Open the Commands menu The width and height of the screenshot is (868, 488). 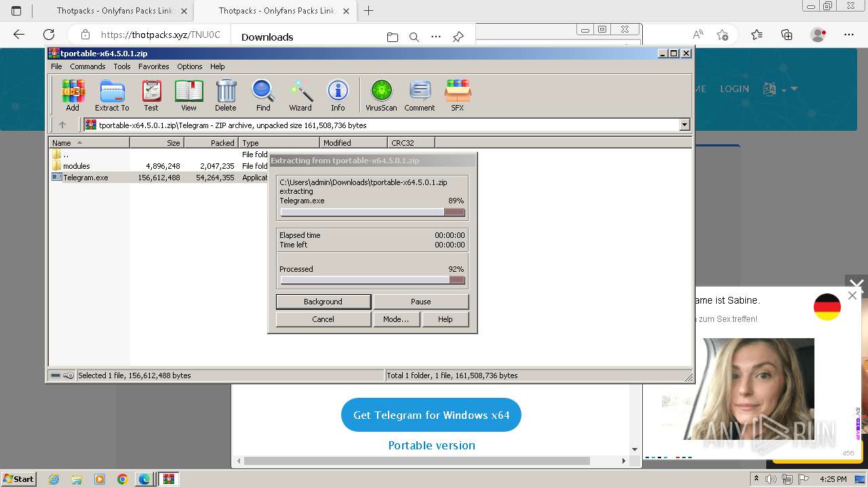(x=87, y=66)
